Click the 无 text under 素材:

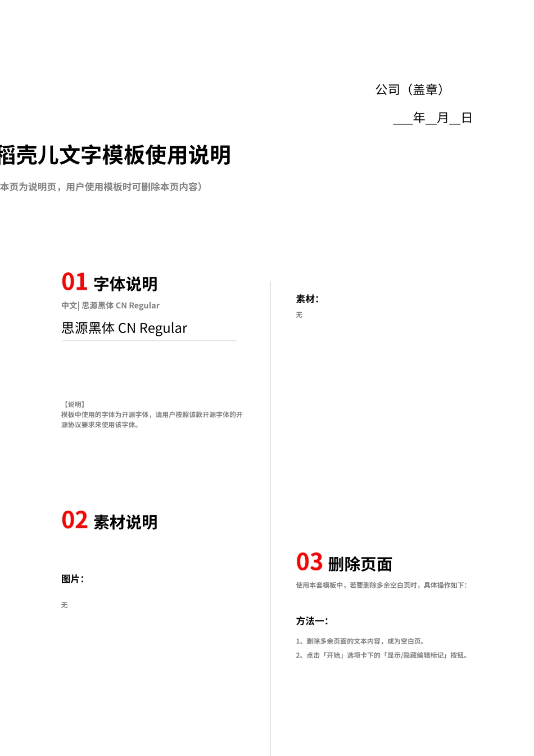point(299,315)
